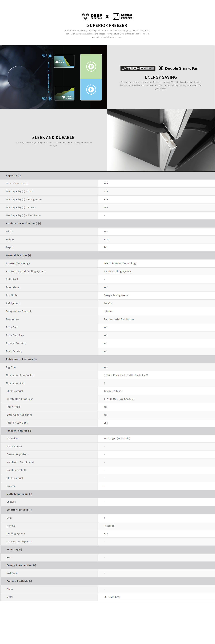215x644 pixels.
Task: Click the 1200 RPM indicator dot
Action: coord(50,98)
